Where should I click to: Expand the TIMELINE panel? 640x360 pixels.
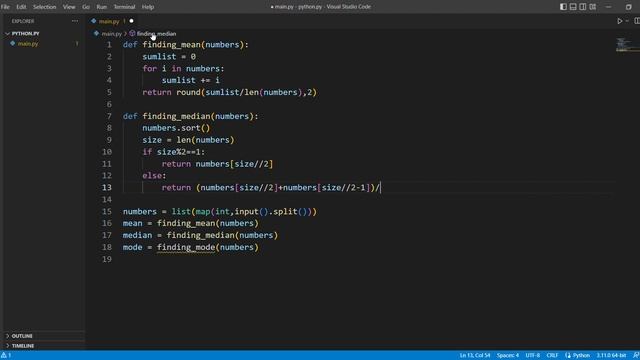(23, 346)
